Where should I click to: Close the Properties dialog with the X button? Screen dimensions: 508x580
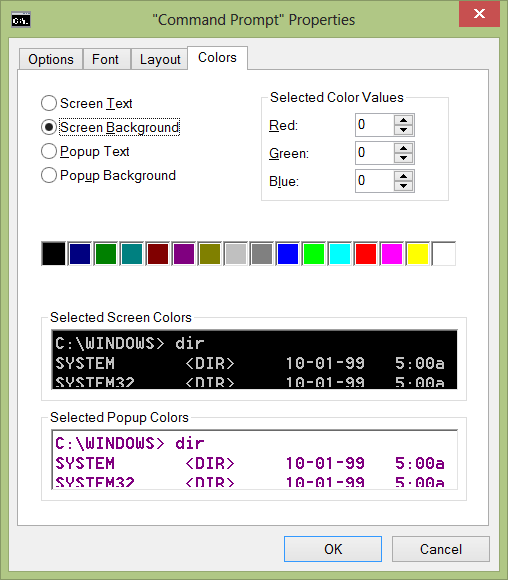479,14
